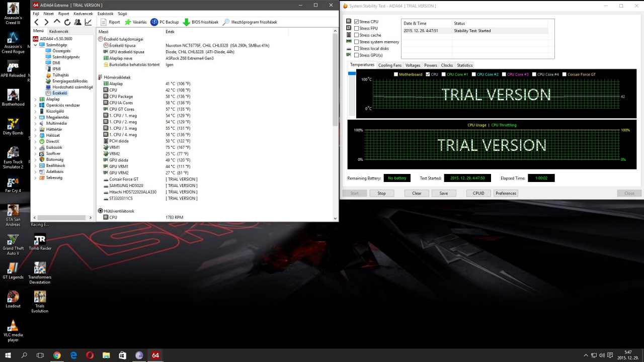Collapse the Számítógép tree node
Image resolution: width=644 pixels, height=362 pixels.
point(35,45)
